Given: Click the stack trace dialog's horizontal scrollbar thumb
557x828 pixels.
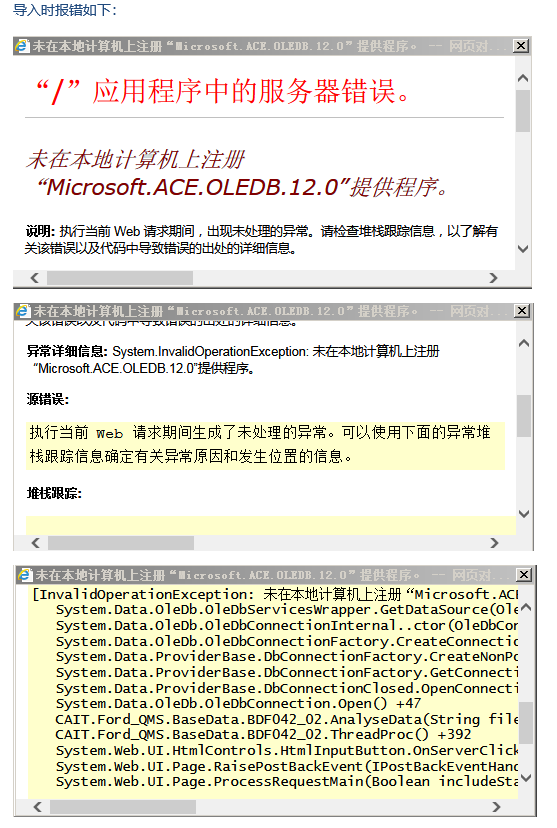Looking at the screenshot, I should point(122,806).
